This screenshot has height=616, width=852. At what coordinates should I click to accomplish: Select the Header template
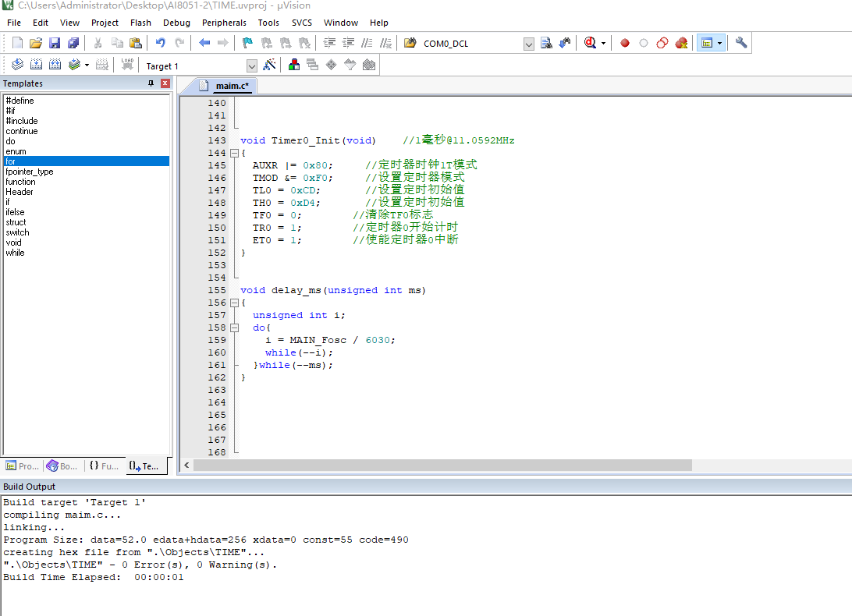point(20,192)
